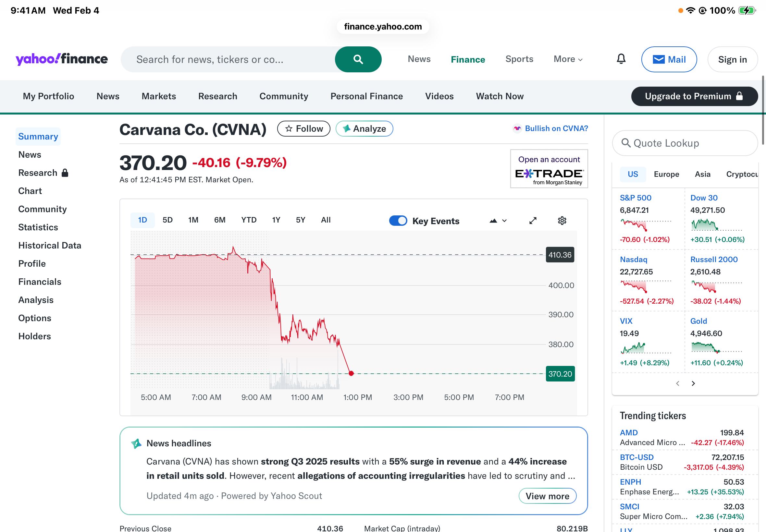Image resolution: width=766 pixels, height=532 pixels.
Task: Click Quote Lookup input field
Action: click(685, 143)
